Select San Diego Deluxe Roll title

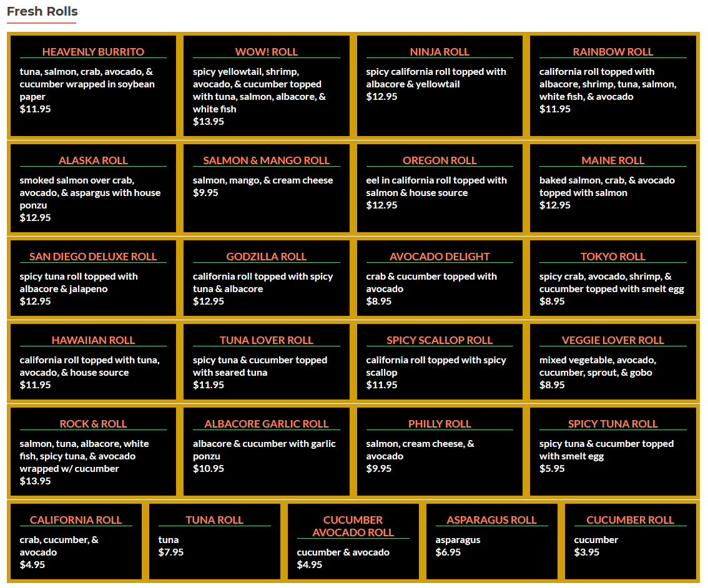tap(93, 257)
